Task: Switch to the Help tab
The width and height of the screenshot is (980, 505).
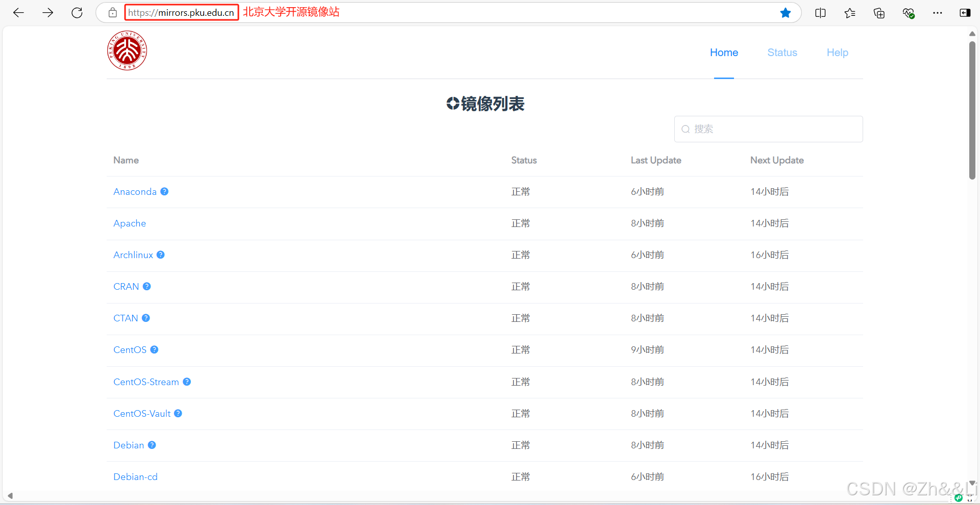Action: coord(838,53)
